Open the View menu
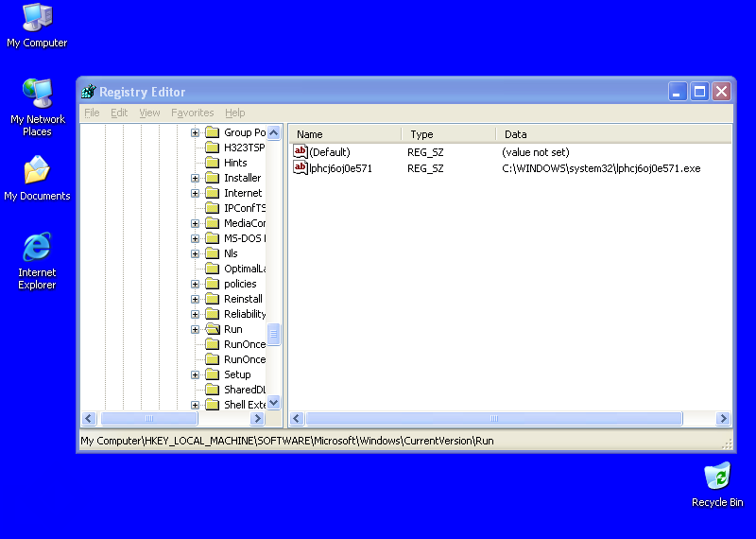The image size is (756, 539). click(x=149, y=113)
